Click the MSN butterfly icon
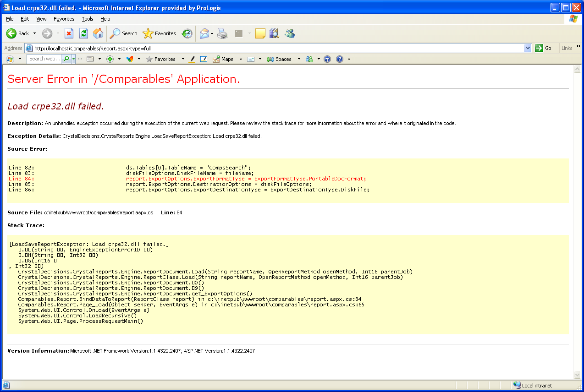Screen dimensions: 584x392 (x=130, y=59)
